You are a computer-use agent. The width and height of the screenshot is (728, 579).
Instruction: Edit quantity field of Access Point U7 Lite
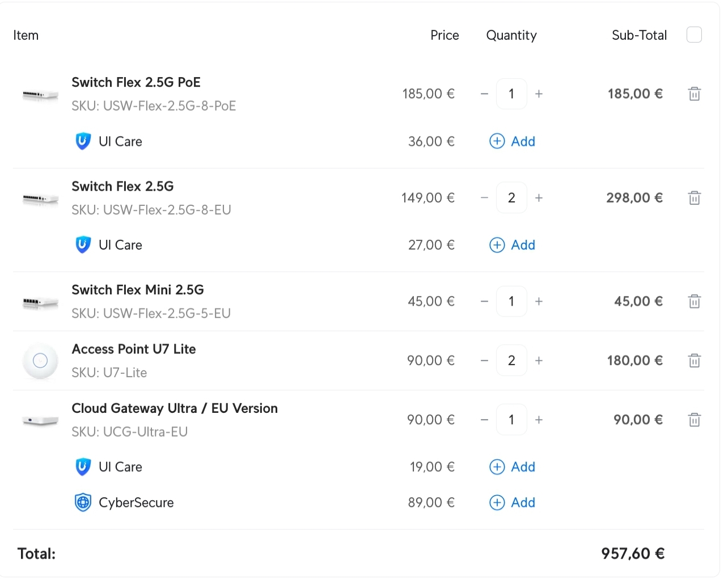(x=511, y=361)
